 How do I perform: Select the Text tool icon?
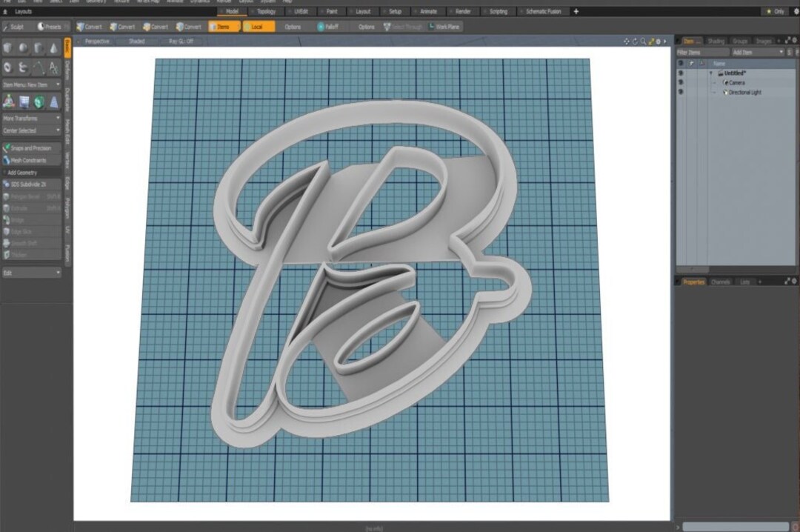[x=53, y=67]
